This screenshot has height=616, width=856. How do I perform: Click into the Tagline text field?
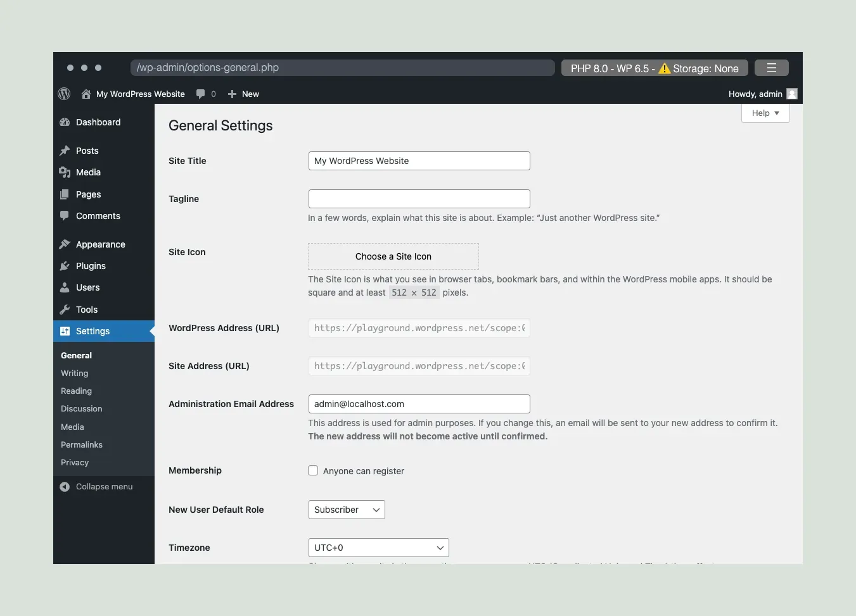click(419, 199)
